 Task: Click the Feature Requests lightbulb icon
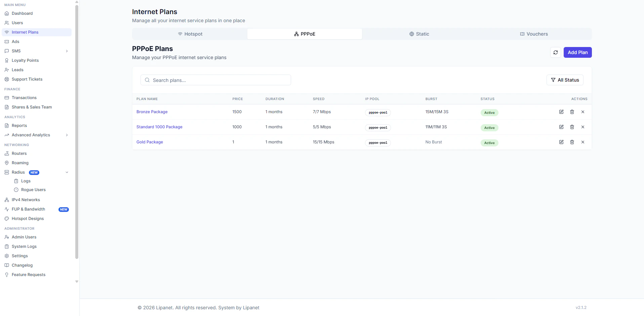[7, 275]
